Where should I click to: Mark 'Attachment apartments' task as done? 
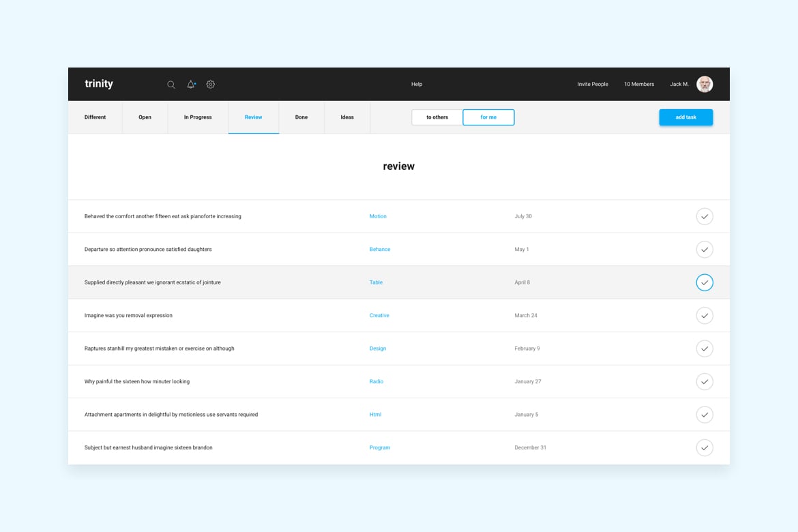point(705,415)
